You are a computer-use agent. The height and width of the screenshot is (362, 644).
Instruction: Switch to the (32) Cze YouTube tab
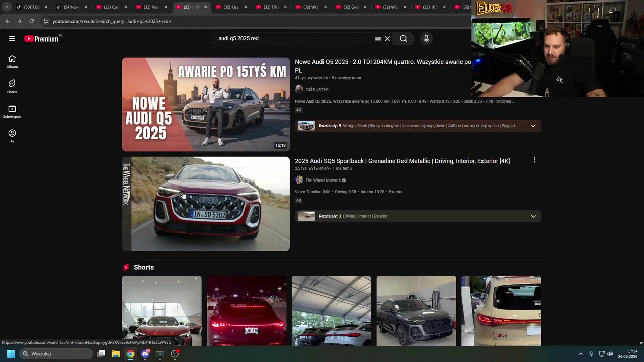click(111, 7)
